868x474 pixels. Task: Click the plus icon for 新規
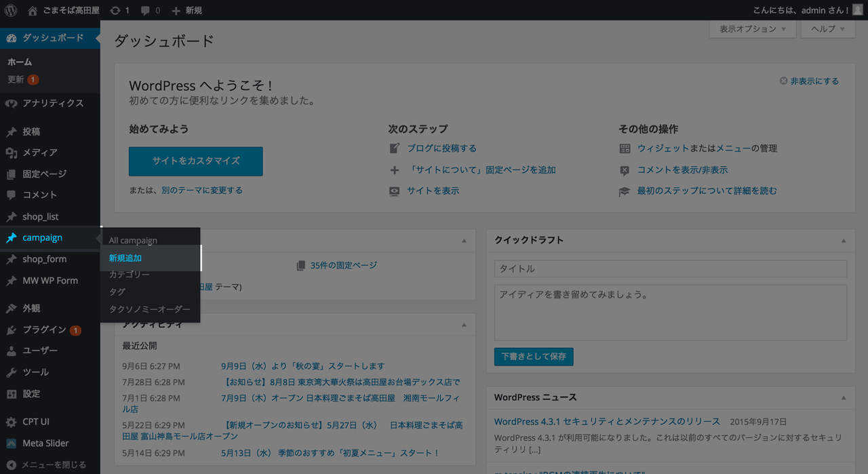(x=176, y=11)
